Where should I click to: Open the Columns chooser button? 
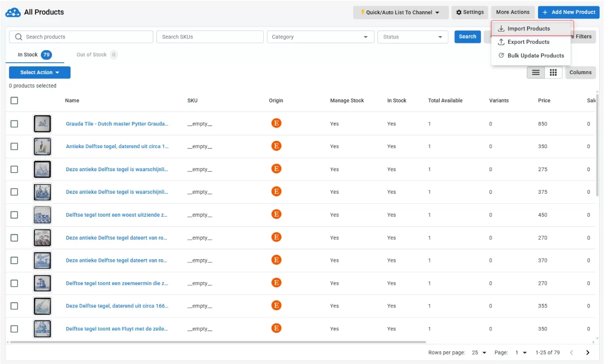581,72
